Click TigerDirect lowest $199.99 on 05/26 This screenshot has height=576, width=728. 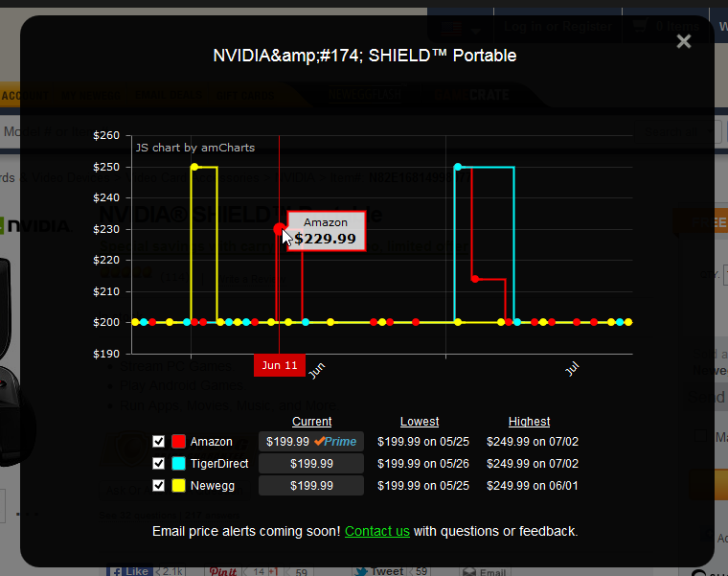(423, 464)
